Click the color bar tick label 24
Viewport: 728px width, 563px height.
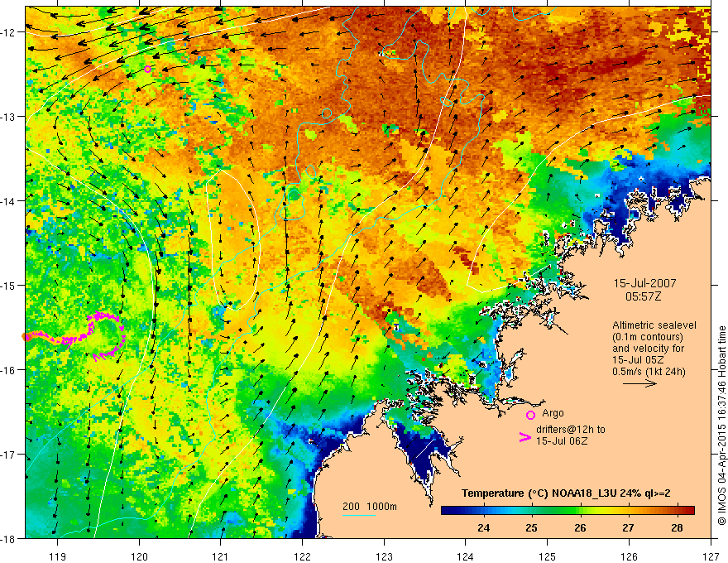pyautogui.click(x=483, y=527)
